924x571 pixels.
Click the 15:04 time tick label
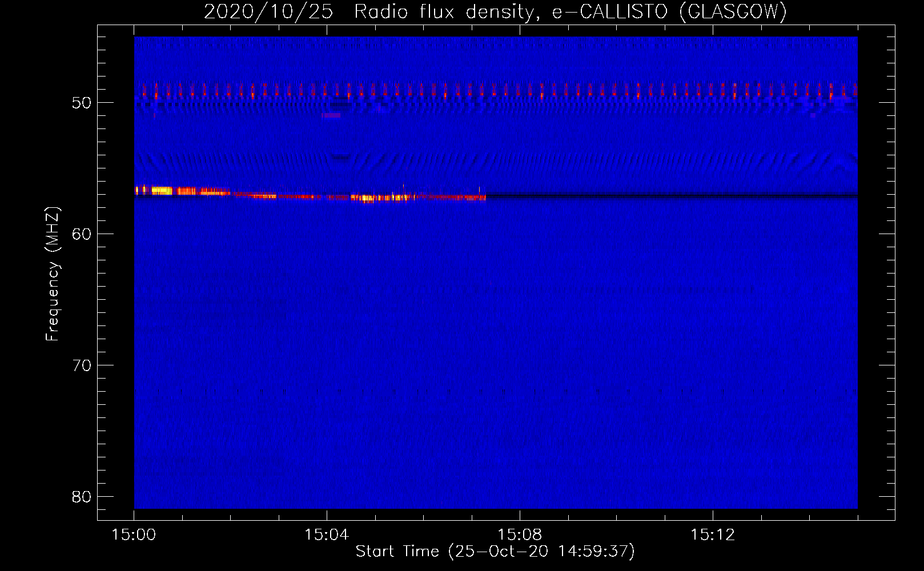[x=327, y=535]
